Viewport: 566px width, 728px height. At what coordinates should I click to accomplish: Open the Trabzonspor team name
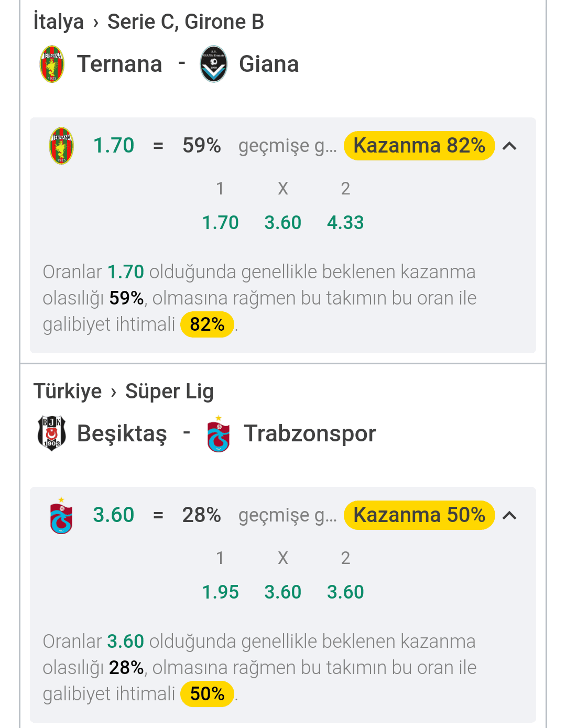(310, 433)
